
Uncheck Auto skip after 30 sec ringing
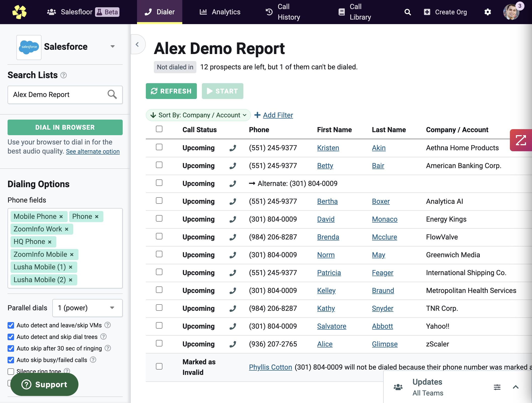(x=11, y=348)
